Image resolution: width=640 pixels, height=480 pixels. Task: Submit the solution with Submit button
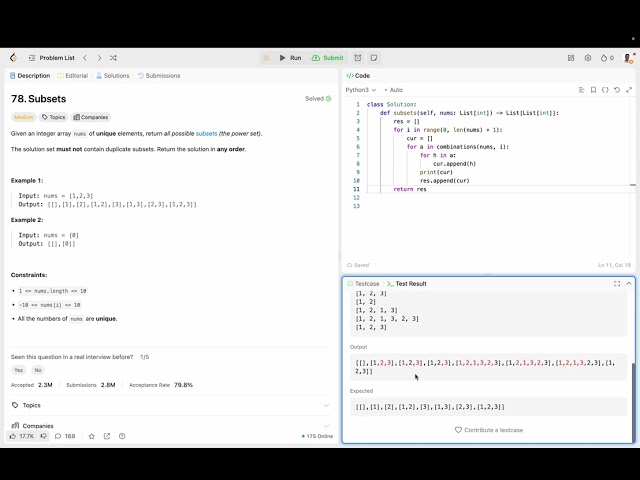coord(327,58)
